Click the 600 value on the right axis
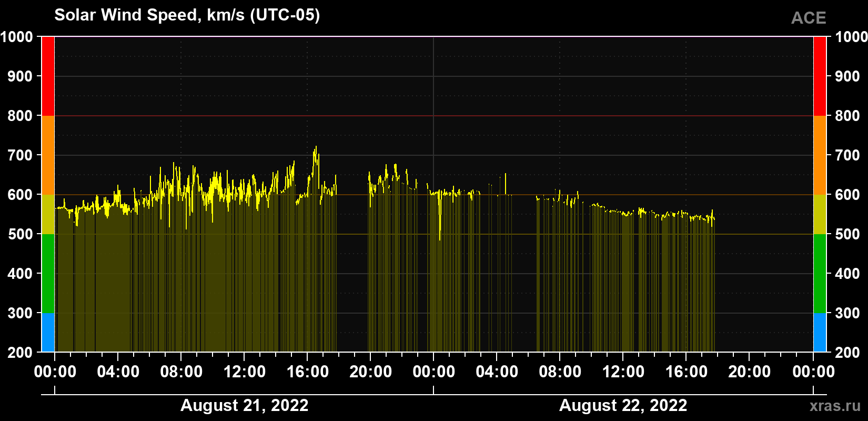The height and width of the screenshot is (421, 868). pyautogui.click(x=847, y=195)
